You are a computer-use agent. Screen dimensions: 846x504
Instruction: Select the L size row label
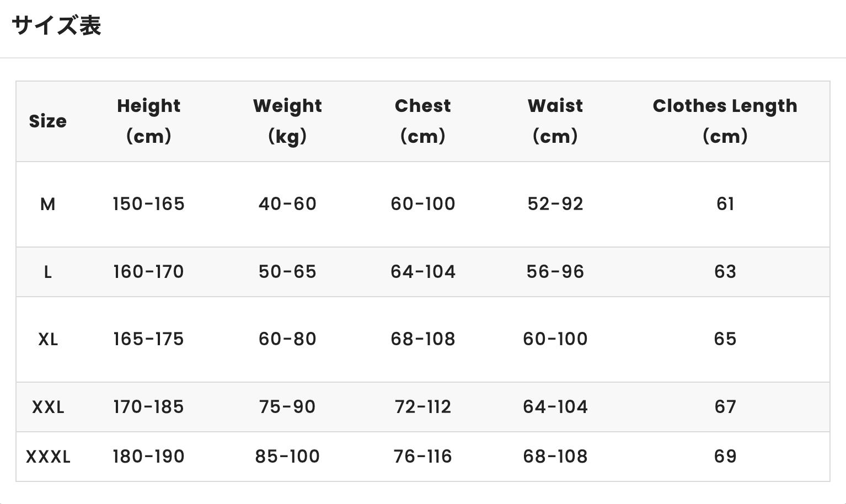point(48,272)
